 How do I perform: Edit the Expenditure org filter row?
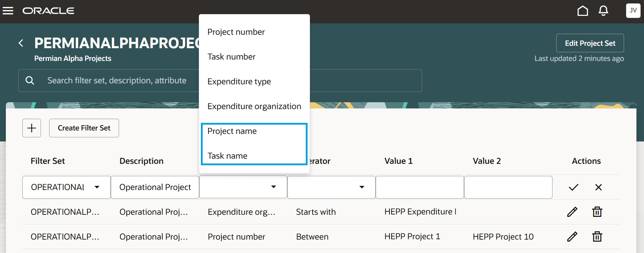coord(572,212)
